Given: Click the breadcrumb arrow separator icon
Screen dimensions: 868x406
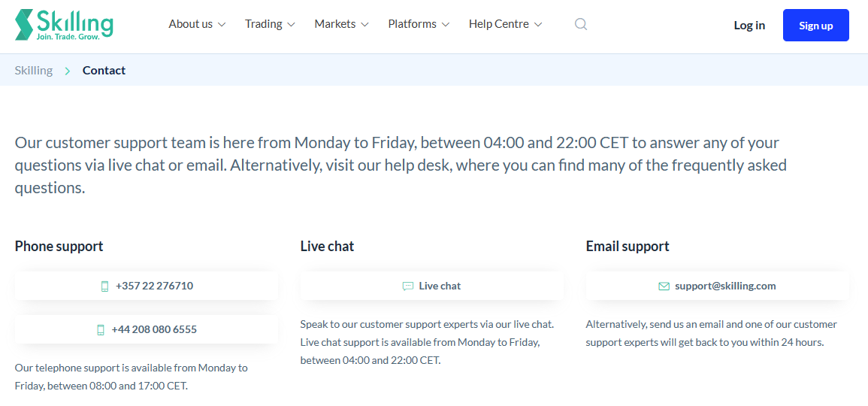Looking at the screenshot, I should click(x=68, y=71).
